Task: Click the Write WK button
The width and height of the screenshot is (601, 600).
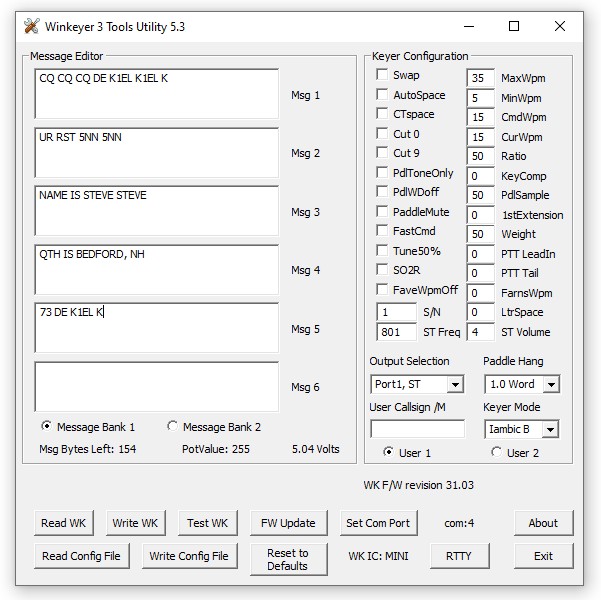Action: tap(135, 523)
